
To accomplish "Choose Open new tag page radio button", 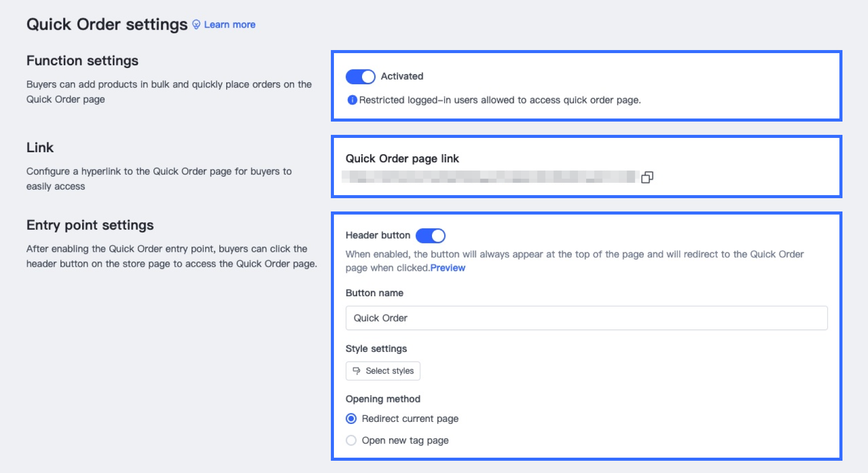I will click(351, 440).
